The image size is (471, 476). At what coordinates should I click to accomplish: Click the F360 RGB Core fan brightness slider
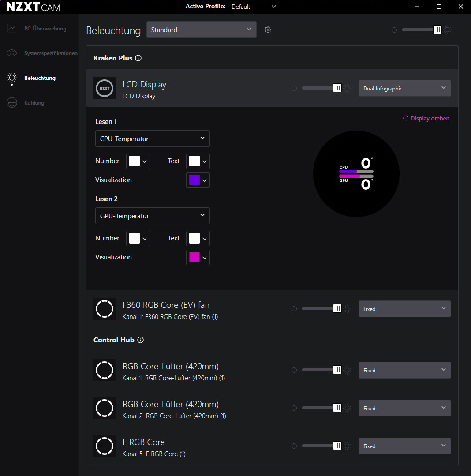coord(321,309)
